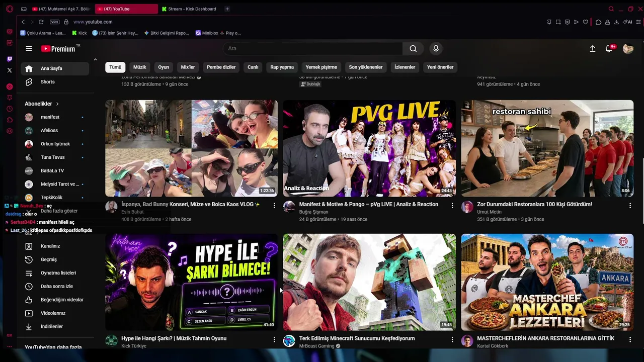Open Oynatma listeleri in the sidebar

point(55,273)
